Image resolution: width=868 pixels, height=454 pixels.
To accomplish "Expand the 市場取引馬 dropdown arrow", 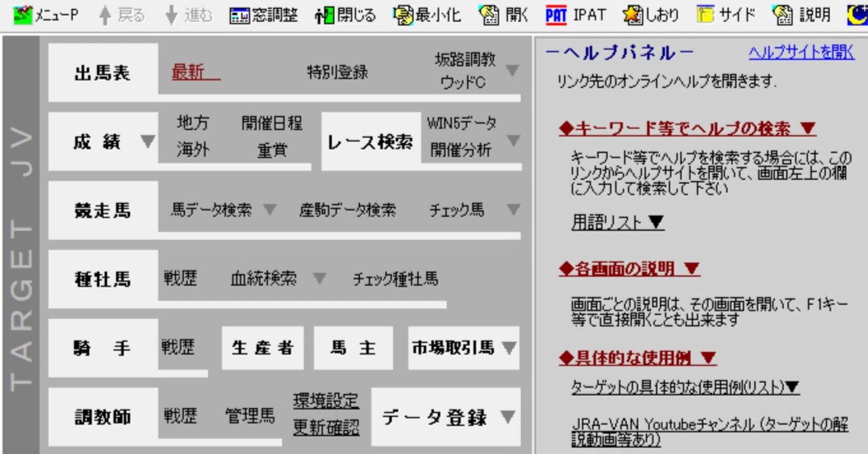I will pyautogui.click(x=509, y=348).
